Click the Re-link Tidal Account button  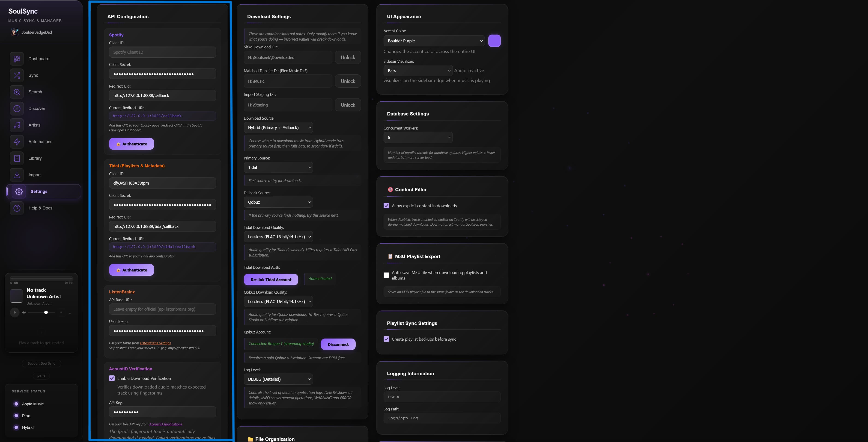[x=271, y=280]
